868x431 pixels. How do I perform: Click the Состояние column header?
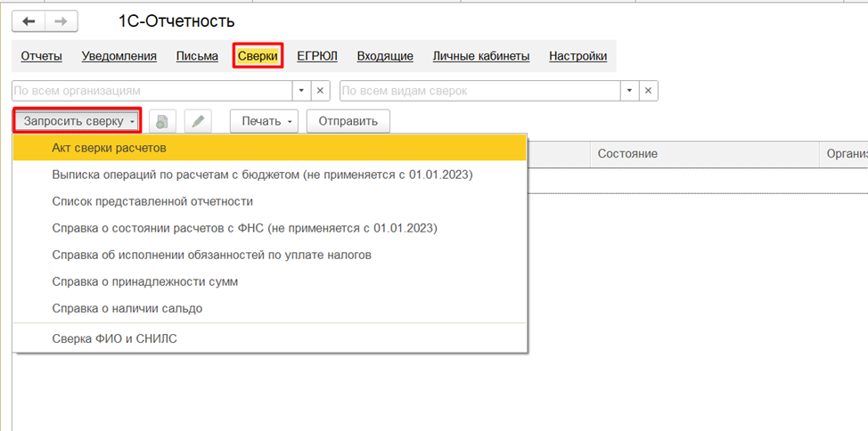pos(704,154)
